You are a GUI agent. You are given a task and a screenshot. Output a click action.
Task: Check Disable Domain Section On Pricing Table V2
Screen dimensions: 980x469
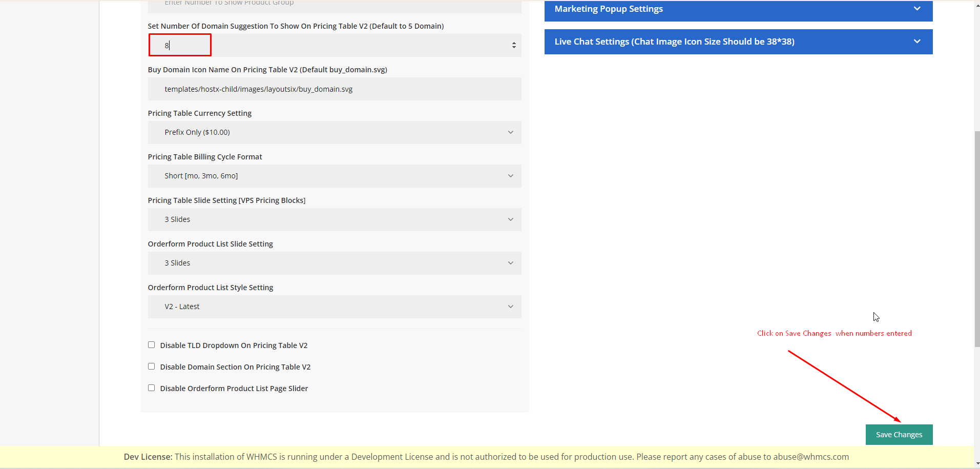(151, 366)
